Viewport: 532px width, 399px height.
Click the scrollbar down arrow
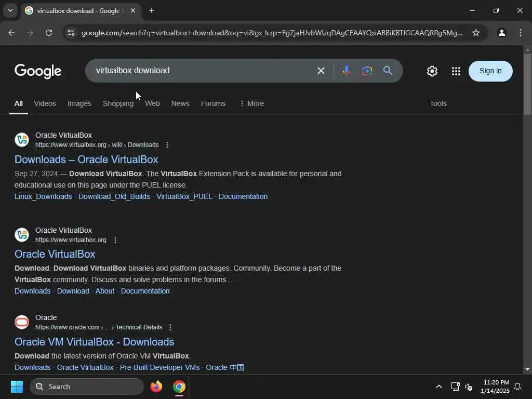pos(527,369)
